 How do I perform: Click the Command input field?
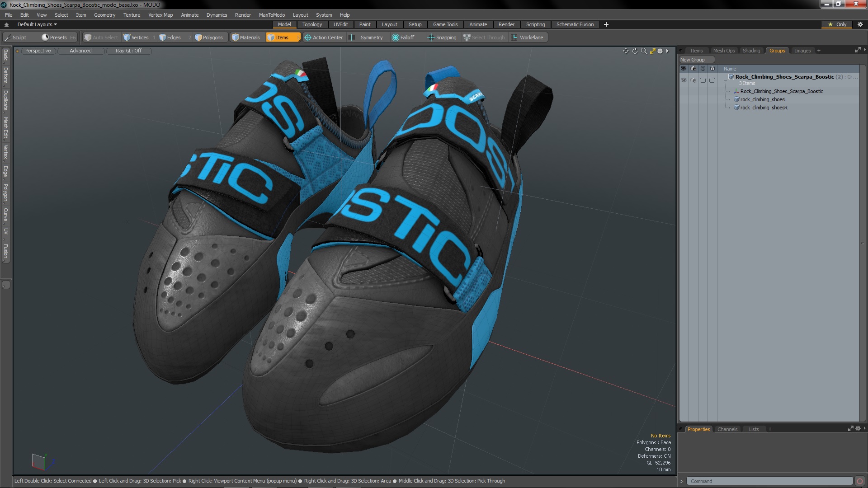769,481
